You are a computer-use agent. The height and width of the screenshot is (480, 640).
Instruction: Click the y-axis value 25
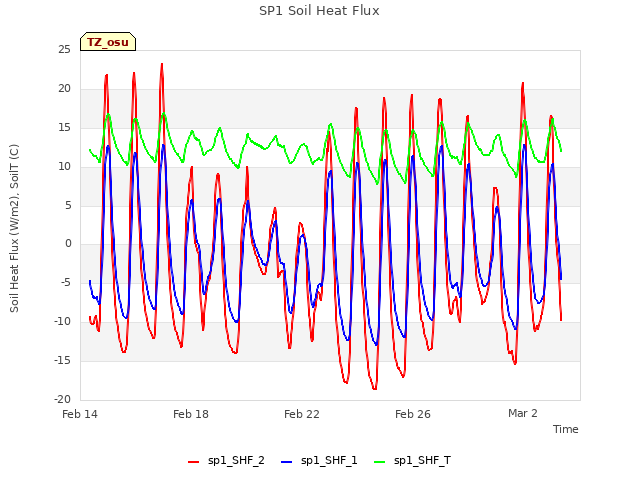click(64, 50)
